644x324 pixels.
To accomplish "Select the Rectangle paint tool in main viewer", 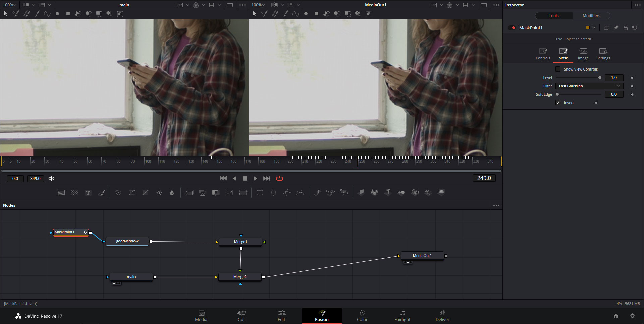I will 68,14.
